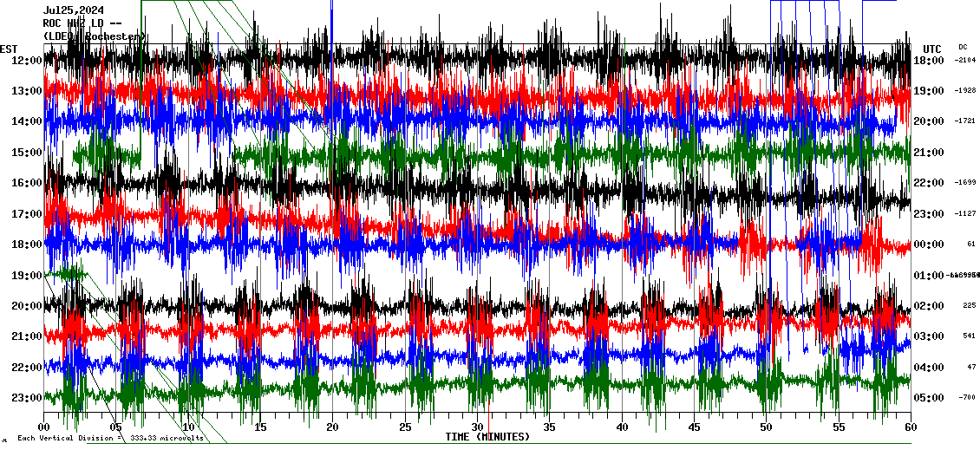Select the 12:00 EST row label

(x=26, y=61)
